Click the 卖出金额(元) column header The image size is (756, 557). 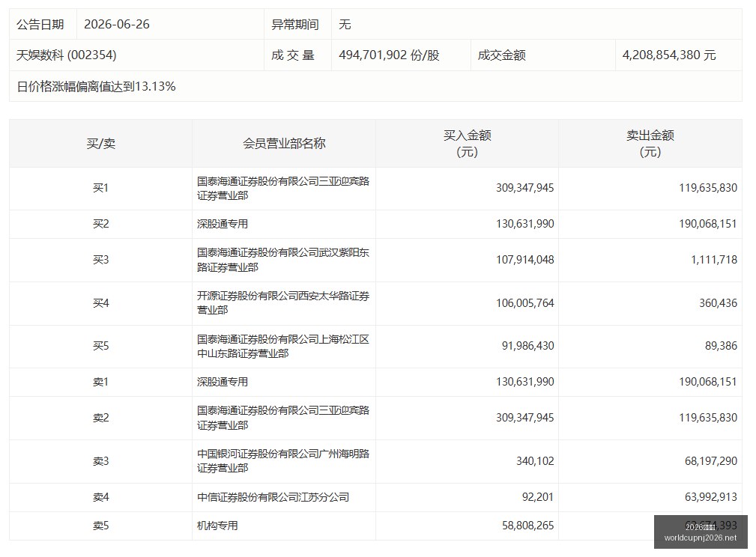pos(650,143)
